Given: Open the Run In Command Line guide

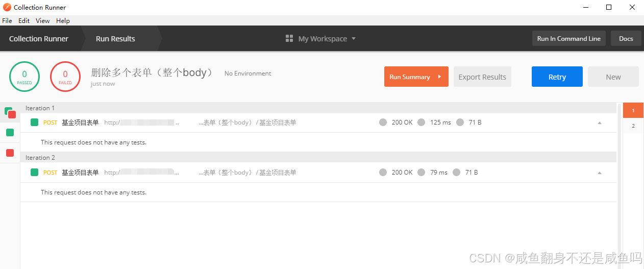Looking at the screenshot, I should point(568,39).
